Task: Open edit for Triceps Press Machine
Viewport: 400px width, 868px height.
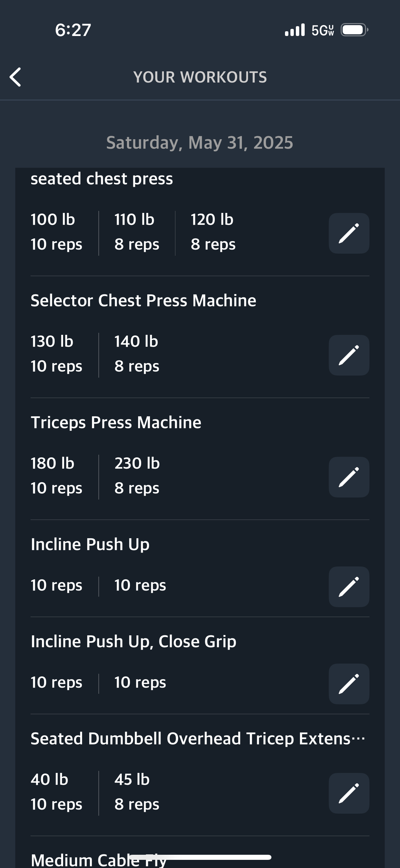Action: [x=349, y=477]
